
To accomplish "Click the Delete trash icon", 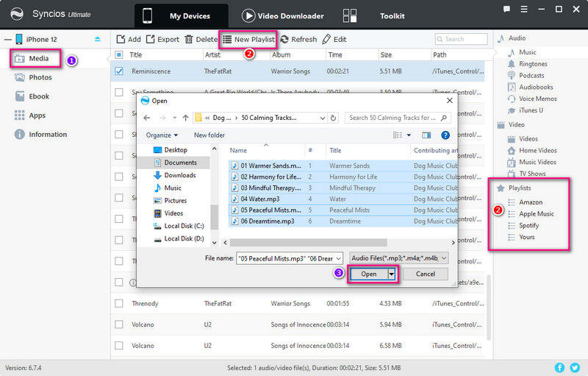I will click(189, 39).
